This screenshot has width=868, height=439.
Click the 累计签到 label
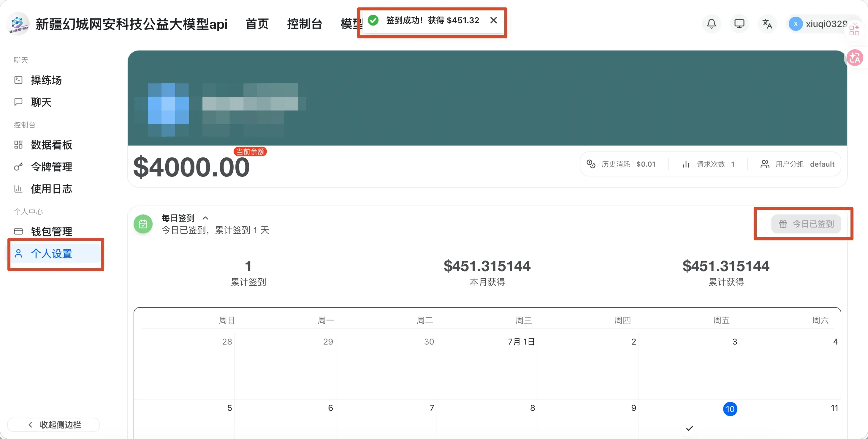tap(248, 282)
